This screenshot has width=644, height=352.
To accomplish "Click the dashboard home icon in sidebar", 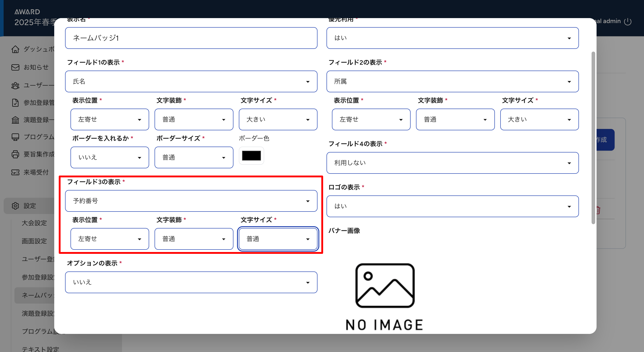I will pos(15,49).
